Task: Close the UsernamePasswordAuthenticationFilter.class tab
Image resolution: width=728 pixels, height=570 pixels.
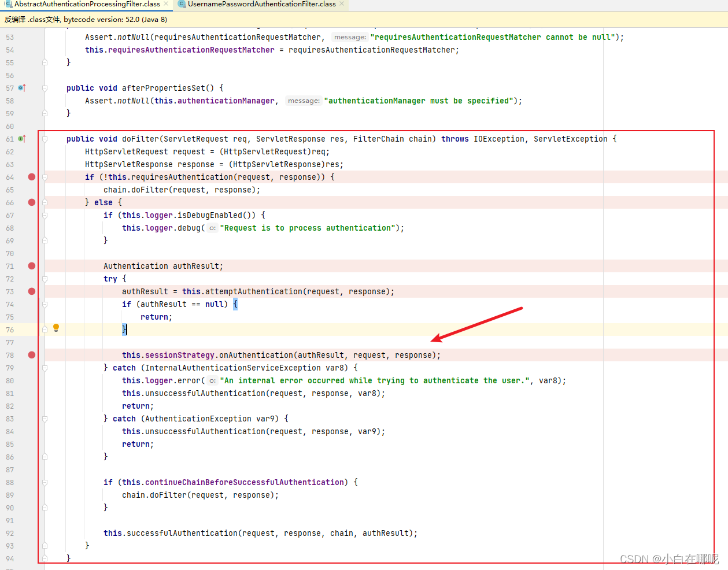Action: pyautogui.click(x=342, y=4)
